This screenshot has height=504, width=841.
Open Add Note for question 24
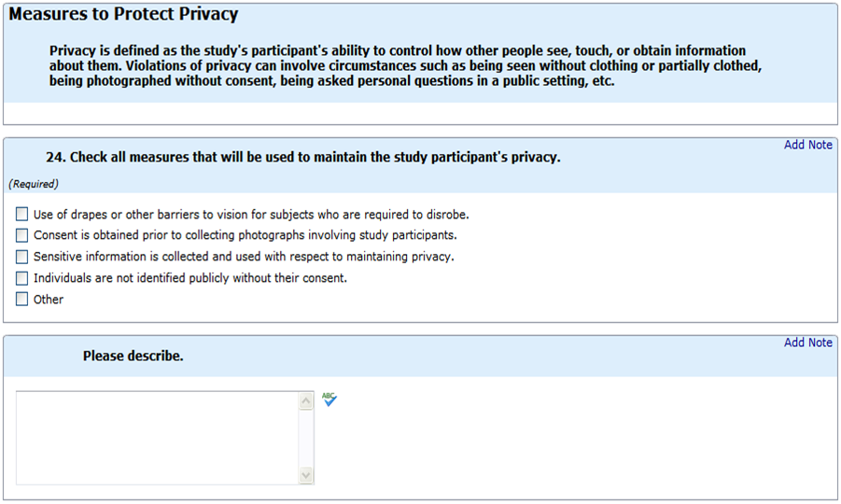tap(807, 145)
